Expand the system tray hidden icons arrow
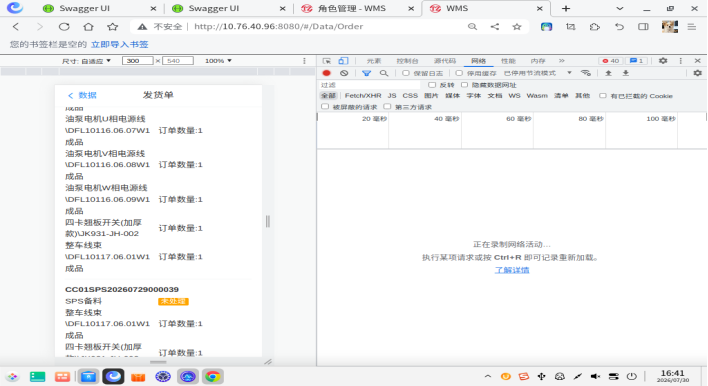This screenshot has width=708, height=386. tap(488, 376)
